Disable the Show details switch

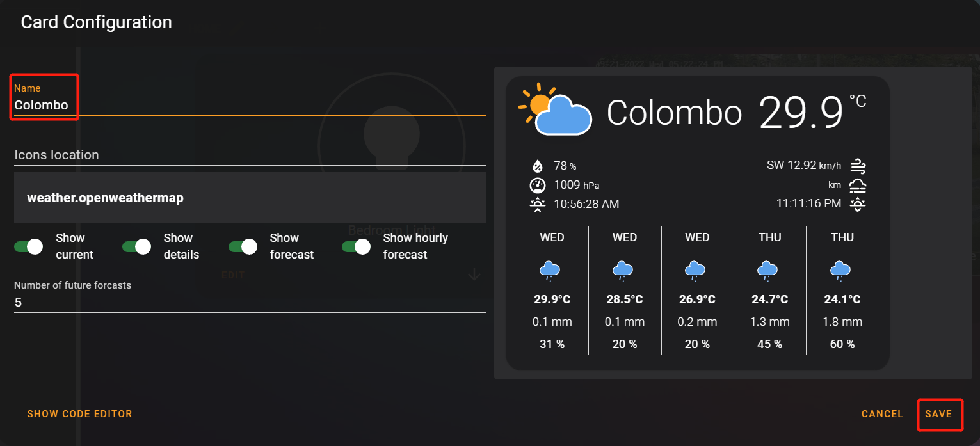point(136,246)
